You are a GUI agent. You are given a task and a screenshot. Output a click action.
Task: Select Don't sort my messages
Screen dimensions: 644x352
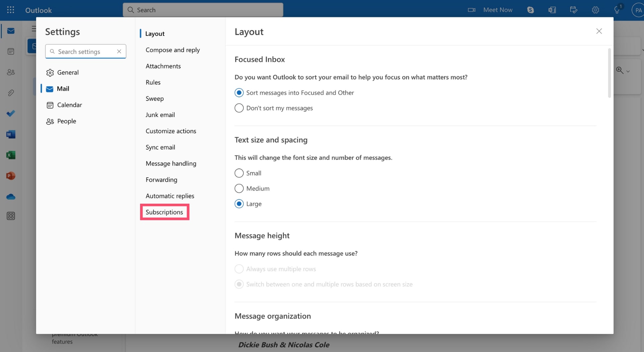(274, 108)
